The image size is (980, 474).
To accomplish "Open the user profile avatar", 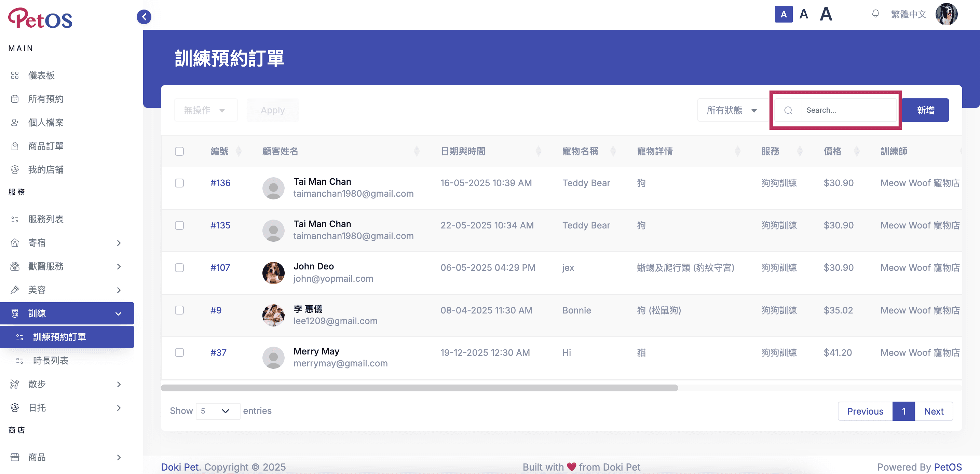I will [947, 14].
